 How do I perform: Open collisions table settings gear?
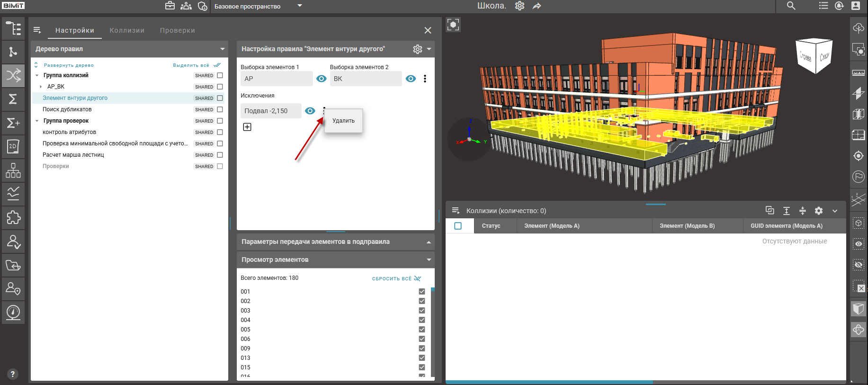coord(819,211)
